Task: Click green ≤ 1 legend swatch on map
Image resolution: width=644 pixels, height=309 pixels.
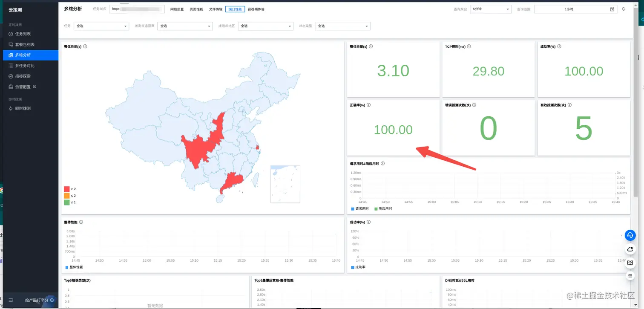Action: pos(67,202)
